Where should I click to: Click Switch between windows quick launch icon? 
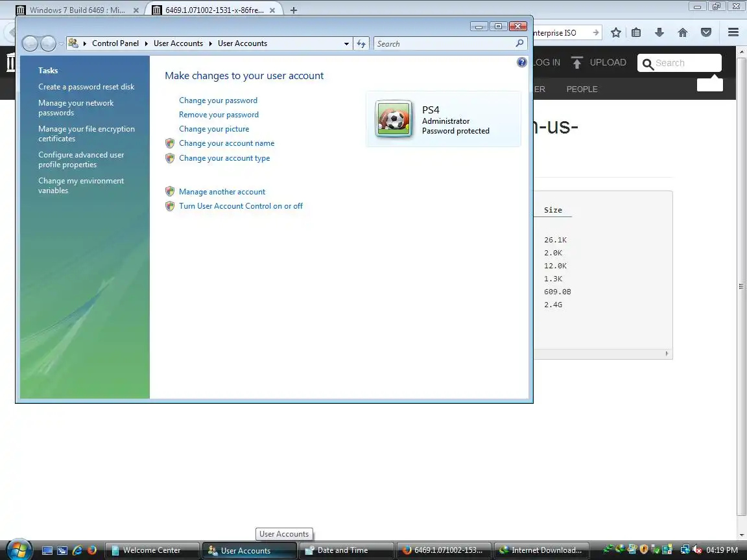[x=62, y=550]
